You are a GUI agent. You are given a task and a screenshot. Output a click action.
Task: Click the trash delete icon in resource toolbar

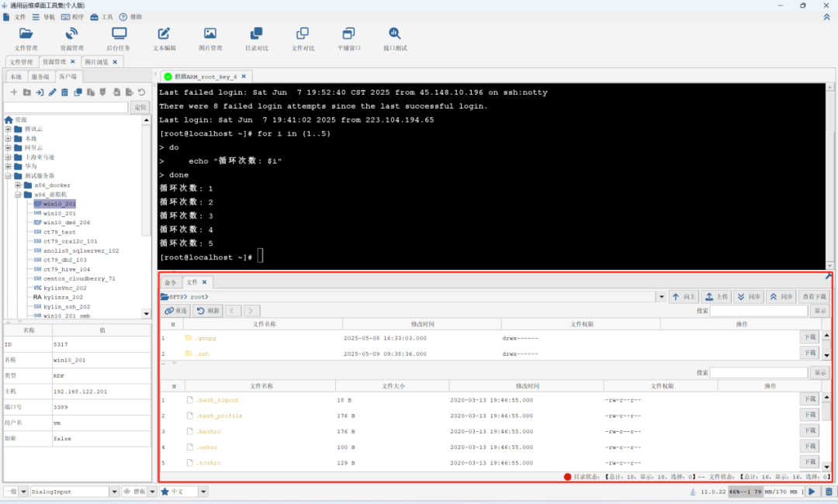64,92
